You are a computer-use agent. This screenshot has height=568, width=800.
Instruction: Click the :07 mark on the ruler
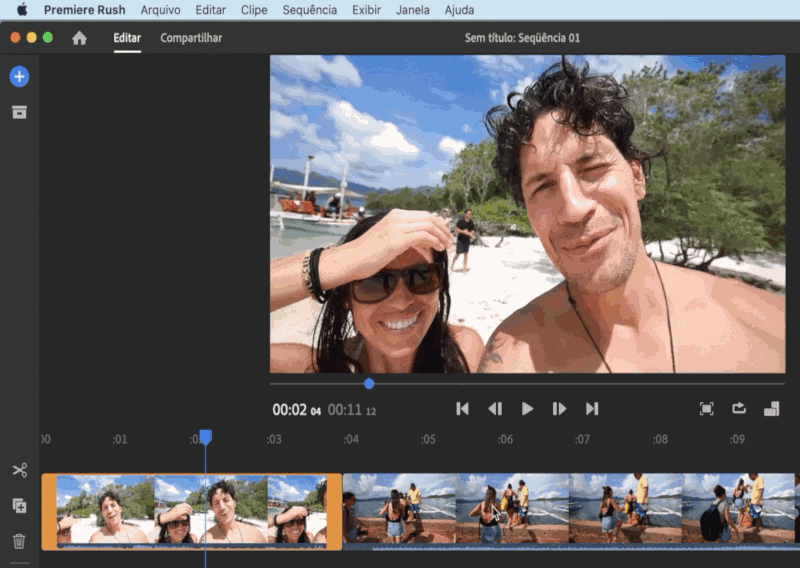[x=582, y=439]
